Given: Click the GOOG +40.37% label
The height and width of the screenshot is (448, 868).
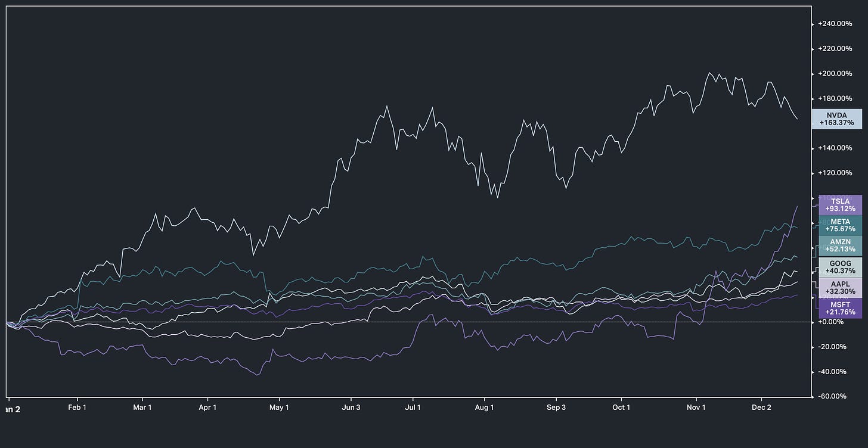Looking at the screenshot, I should point(840,267).
